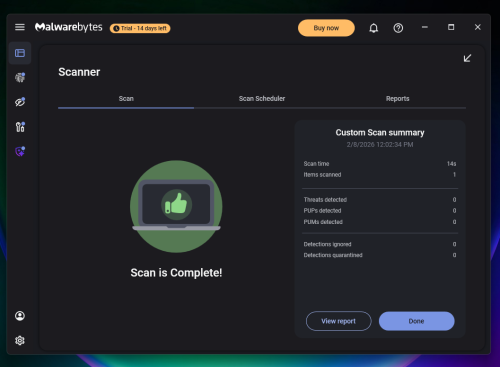Viewport: 500px width, 367px height.
Task: Open the Account profile icon
Action: pyautogui.click(x=20, y=316)
